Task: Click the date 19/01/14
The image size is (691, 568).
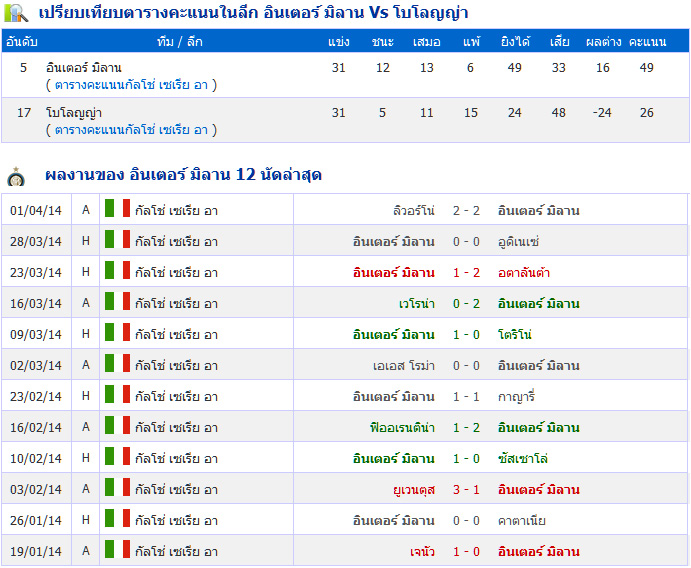Action: (36, 552)
